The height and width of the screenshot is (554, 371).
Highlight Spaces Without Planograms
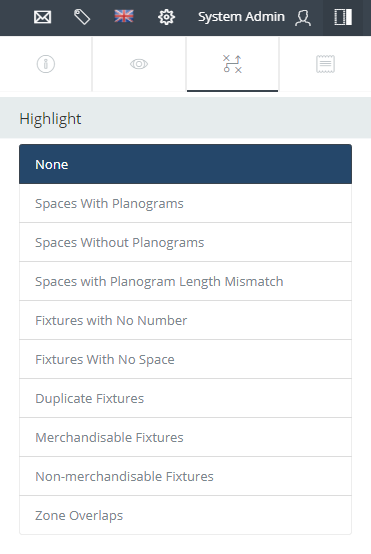[x=186, y=242]
